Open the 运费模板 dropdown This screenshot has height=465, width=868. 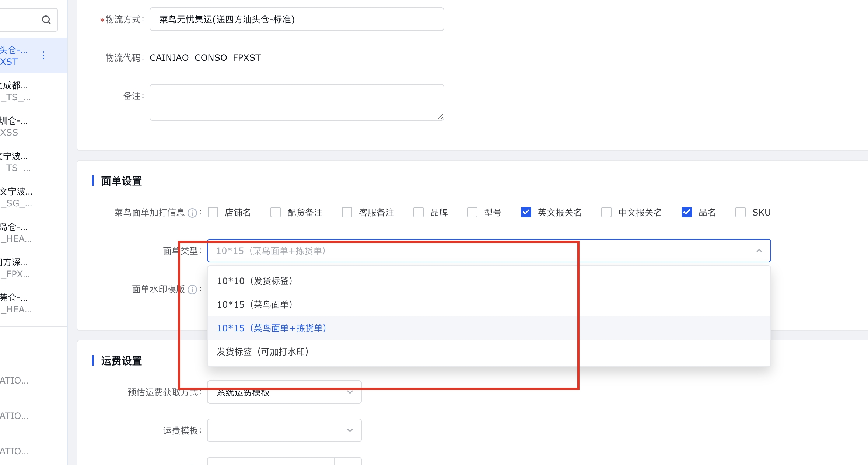click(284, 430)
